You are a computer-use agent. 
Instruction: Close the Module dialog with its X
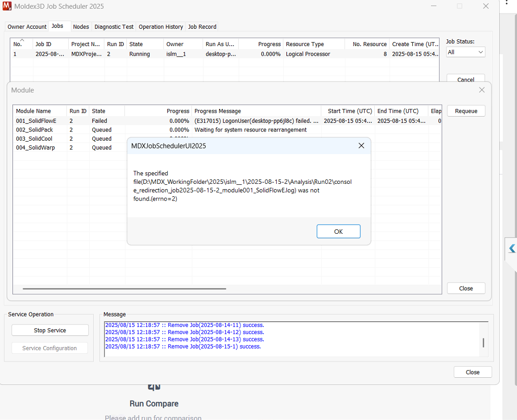(x=482, y=90)
